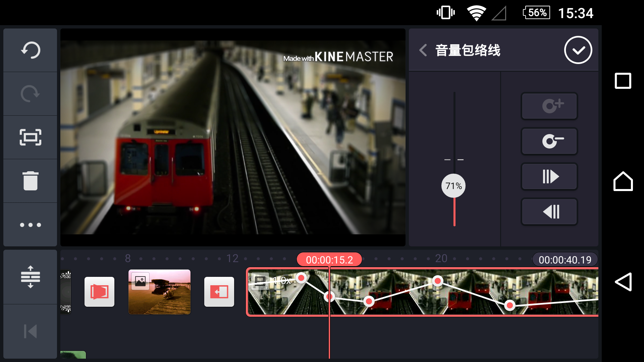Jump to the next keyframe
The height and width of the screenshot is (362, 644).
tap(549, 177)
